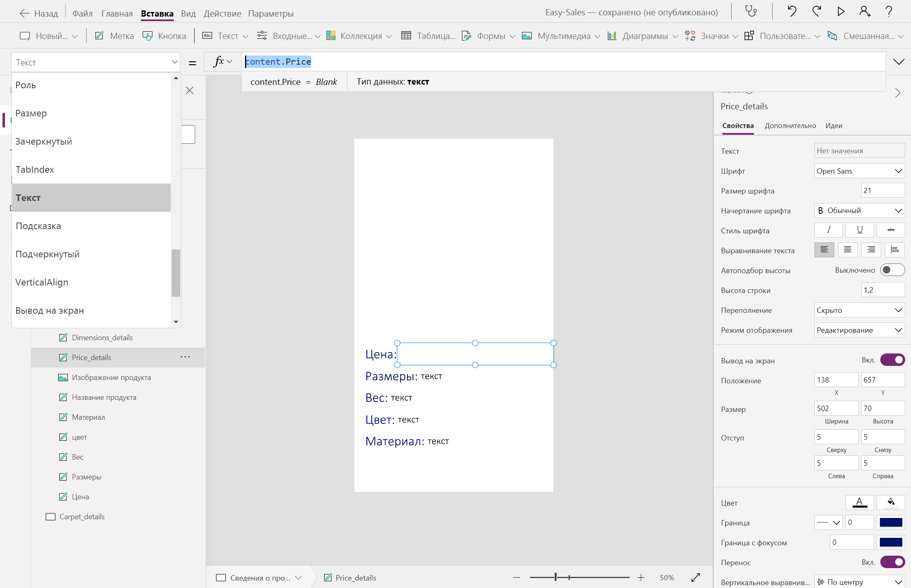The height and width of the screenshot is (588, 911).
Task: Click the italic font style button
Action: [x=829, y=230]
